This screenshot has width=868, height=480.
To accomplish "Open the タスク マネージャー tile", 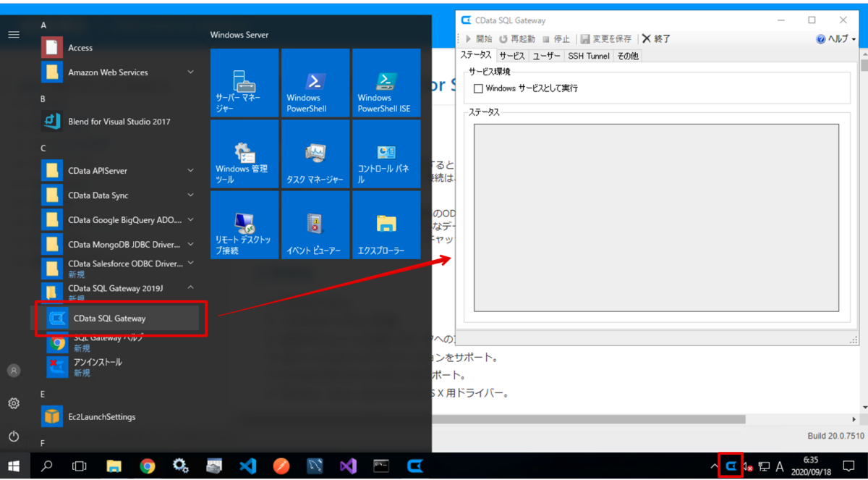I will 315,153.
